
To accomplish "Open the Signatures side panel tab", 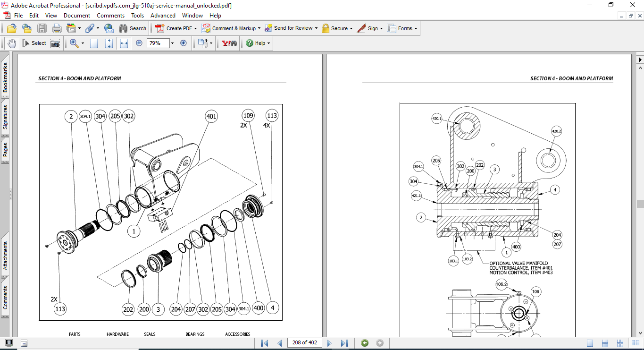I will 5,117.
